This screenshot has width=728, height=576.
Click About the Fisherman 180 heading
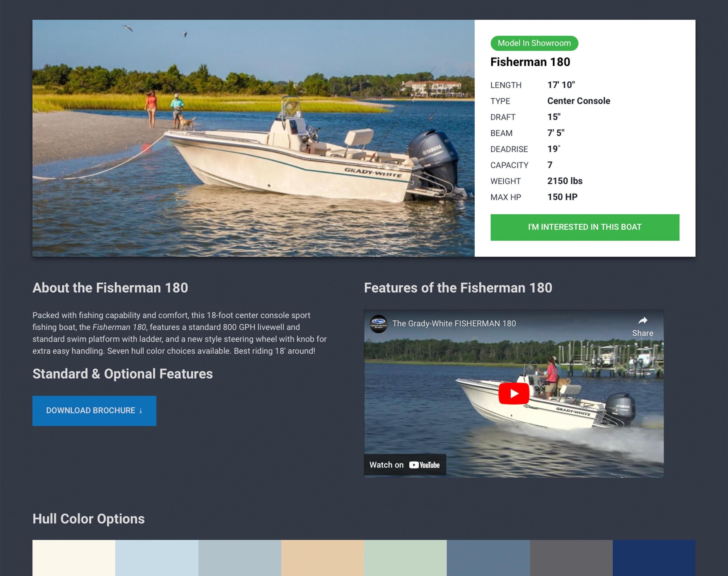click(110, 288)
